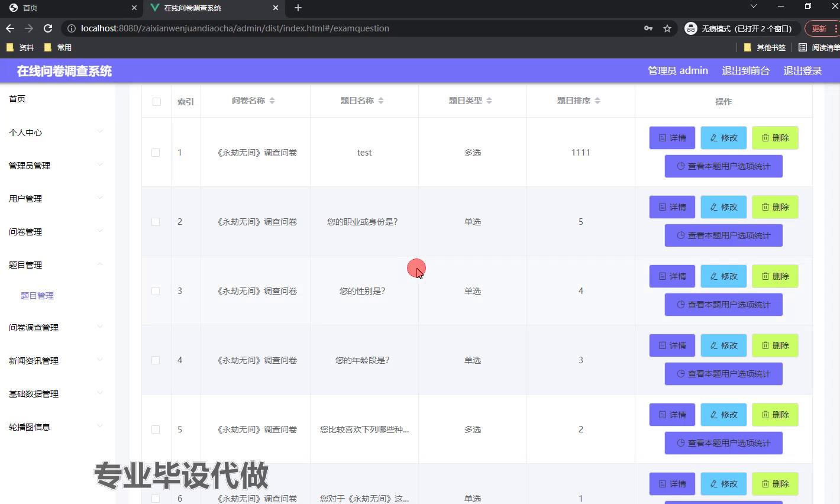Click the browser back arrow icon
Viewport: 840px width, 504px height.
coord(10,28)
